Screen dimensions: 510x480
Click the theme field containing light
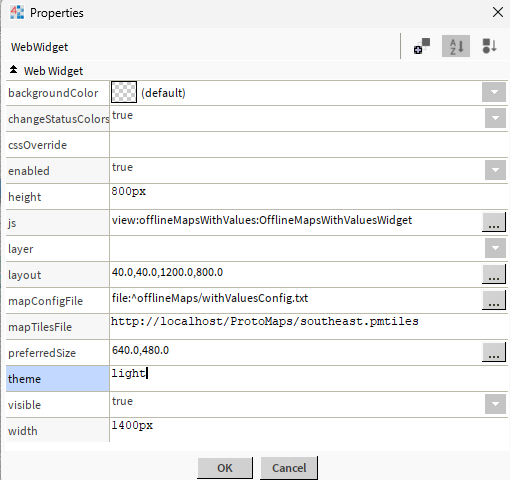[308, 378]
